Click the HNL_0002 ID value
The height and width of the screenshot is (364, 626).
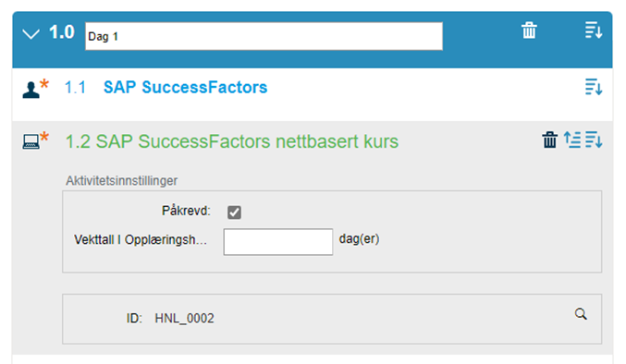click(x=184, y=319)
